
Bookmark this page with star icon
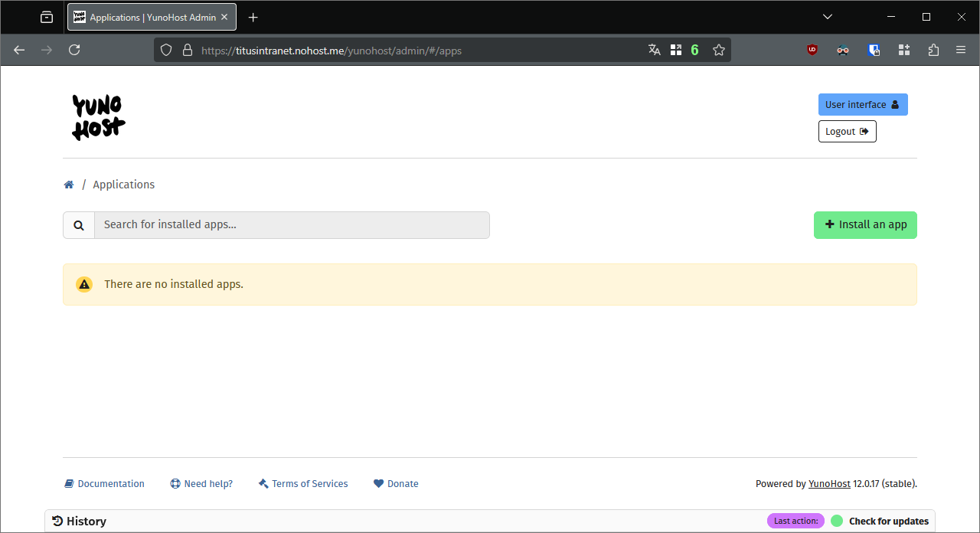[718, 50]
